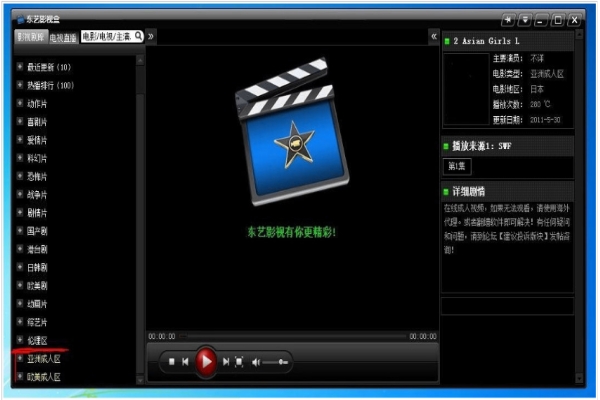This screenshot has width=600, height=400.
Task: Toggle fullscreen video mode
Action: point(239,361)
